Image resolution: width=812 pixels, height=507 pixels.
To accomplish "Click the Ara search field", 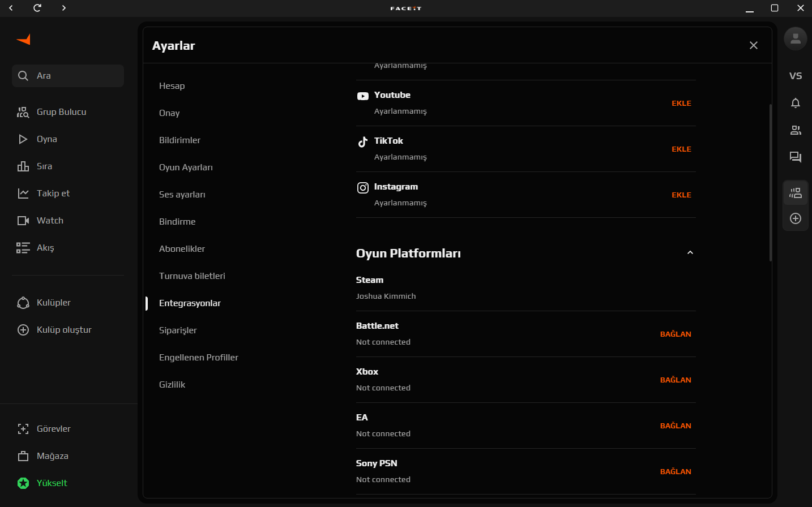I will (68, 76).
